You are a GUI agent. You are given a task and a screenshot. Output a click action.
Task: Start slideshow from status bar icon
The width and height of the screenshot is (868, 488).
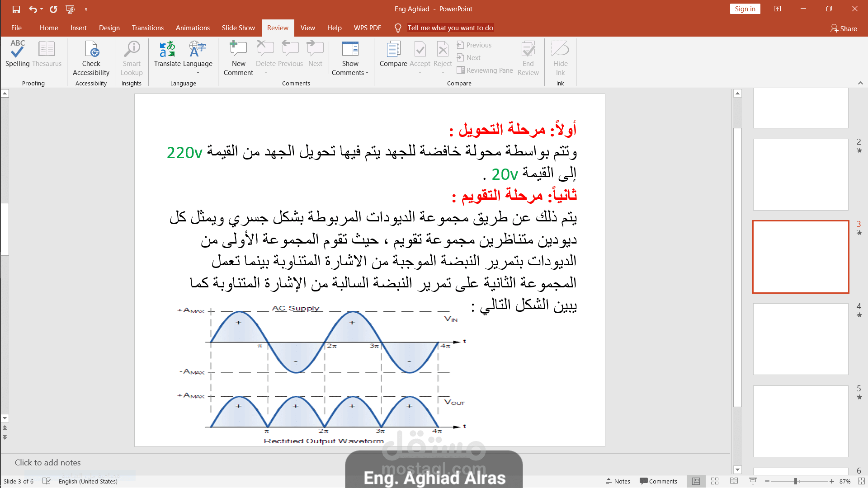click(753, 481)
